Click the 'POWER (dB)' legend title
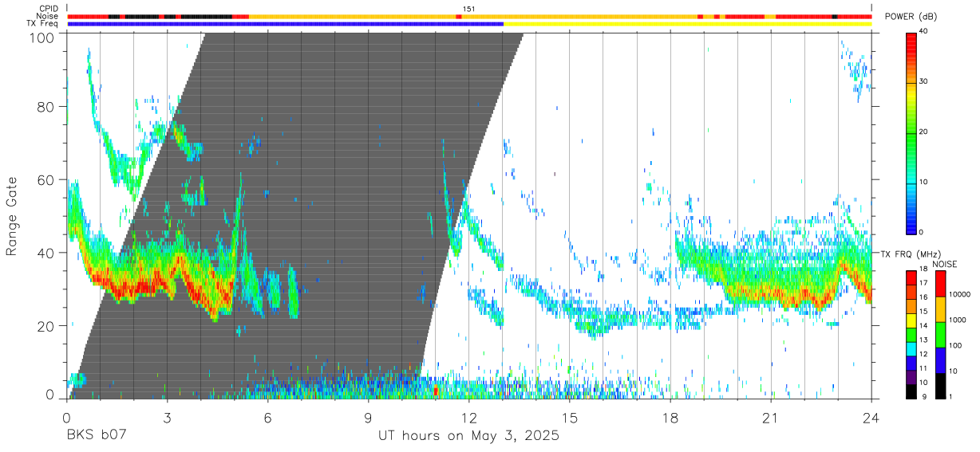This screenshot has width=980, height=452. coord(911,17)
